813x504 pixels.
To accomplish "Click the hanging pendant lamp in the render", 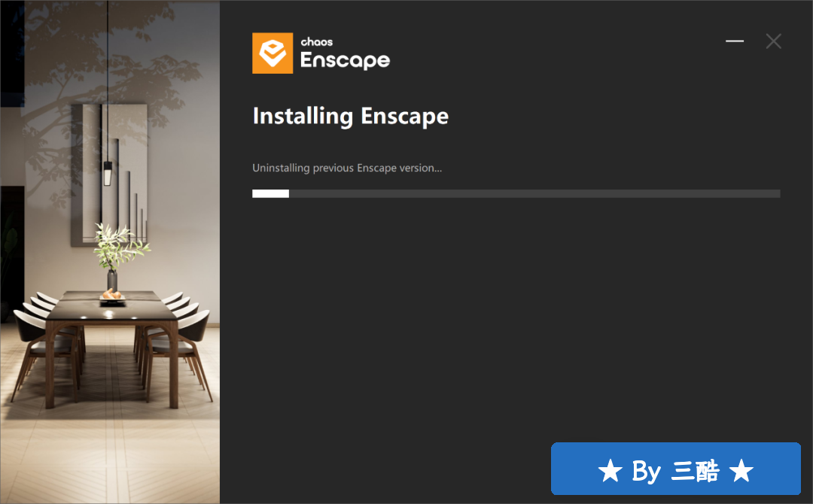I will [108, 174].
